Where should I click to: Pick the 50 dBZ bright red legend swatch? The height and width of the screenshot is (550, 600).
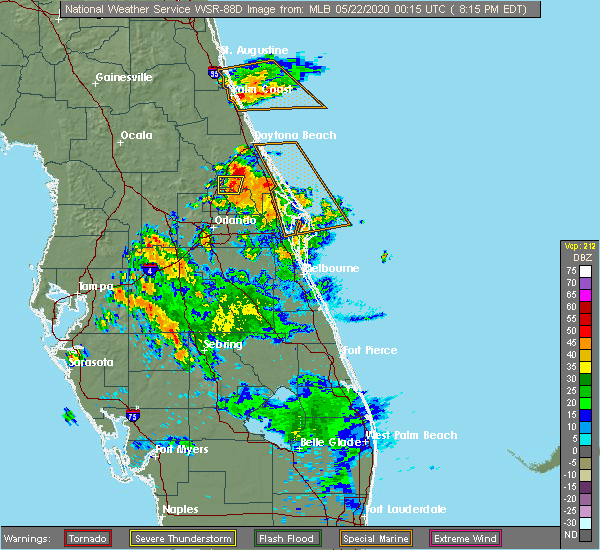point(585,331)
